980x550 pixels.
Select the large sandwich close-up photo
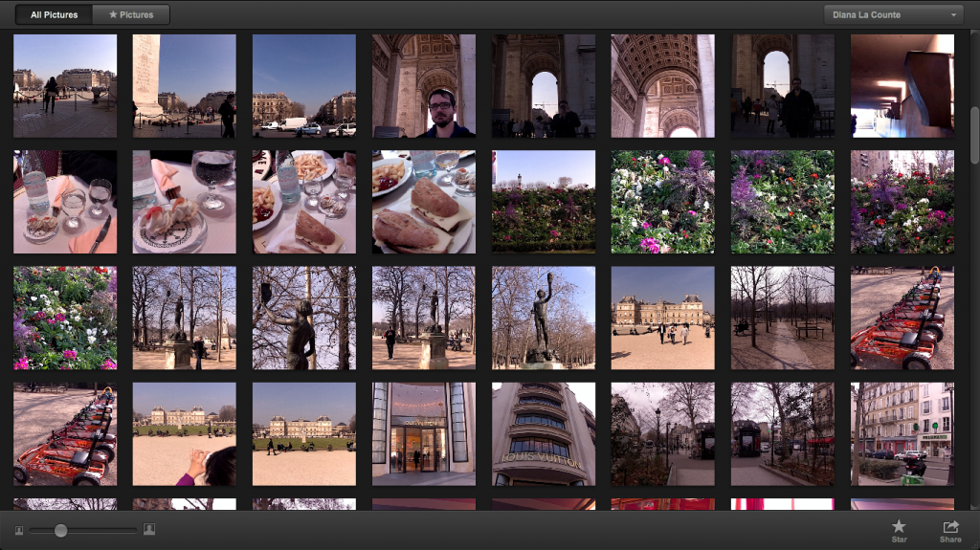pos(424,202)
